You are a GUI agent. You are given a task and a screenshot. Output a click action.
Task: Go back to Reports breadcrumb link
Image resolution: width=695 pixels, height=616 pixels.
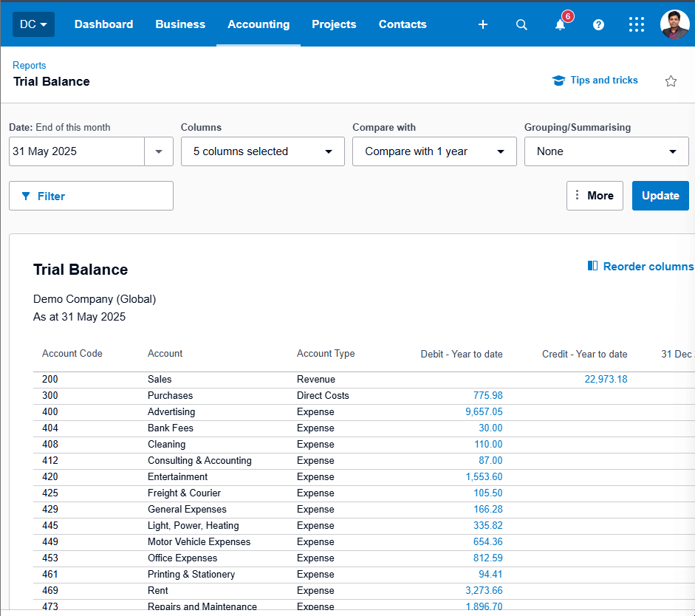pos(30,66)
